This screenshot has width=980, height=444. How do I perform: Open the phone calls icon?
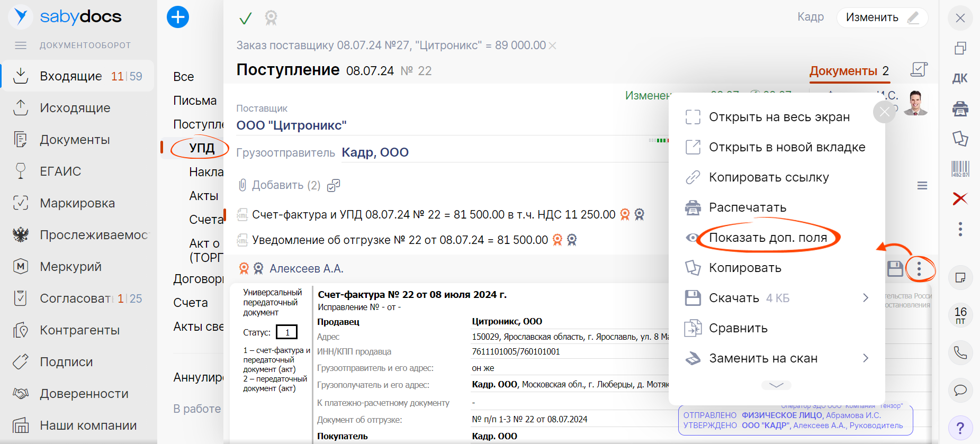[x=960, y=352]
